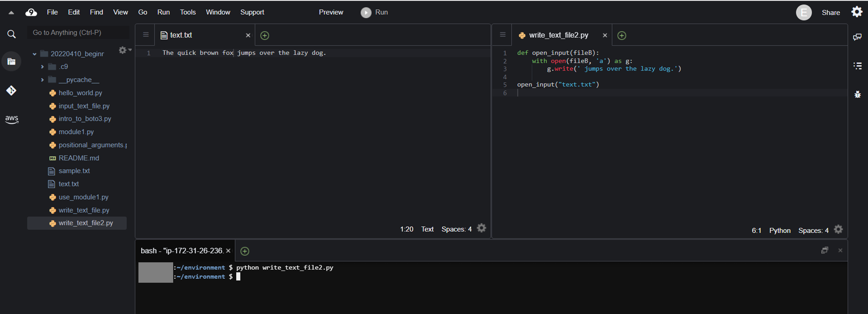This screenshot has height=314, width=868.
Task: Open the user avatar E
Action: 804,13
